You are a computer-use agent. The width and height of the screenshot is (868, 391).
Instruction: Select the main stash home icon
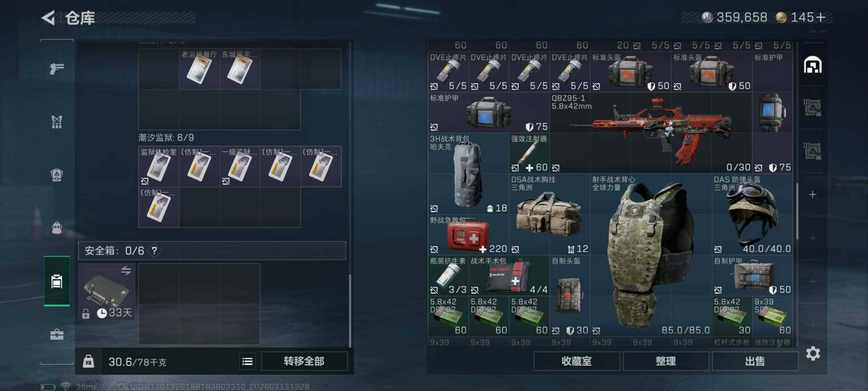coord(813,65)
